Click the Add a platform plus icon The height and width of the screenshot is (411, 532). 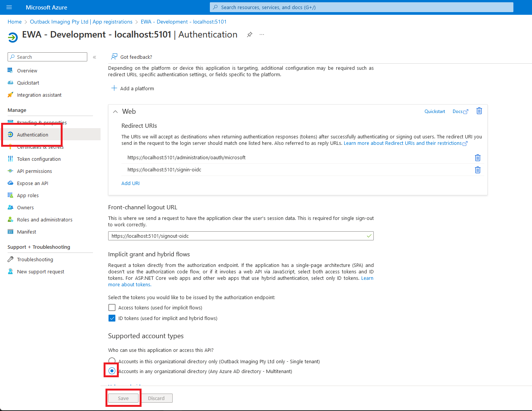(x=114, y=88)
